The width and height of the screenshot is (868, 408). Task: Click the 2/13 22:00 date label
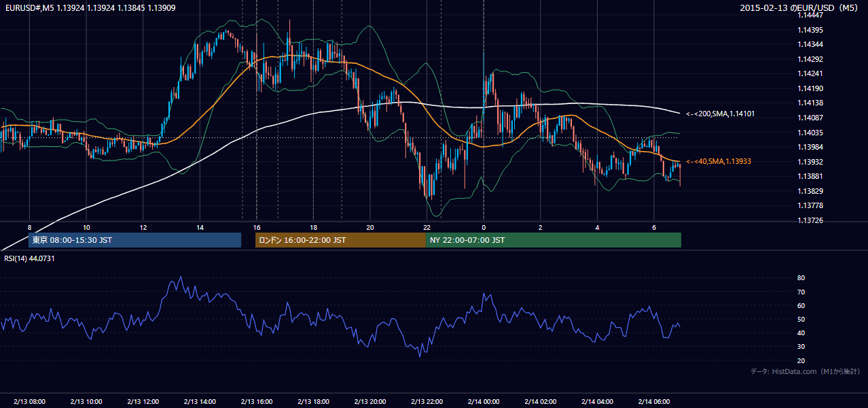427,402
